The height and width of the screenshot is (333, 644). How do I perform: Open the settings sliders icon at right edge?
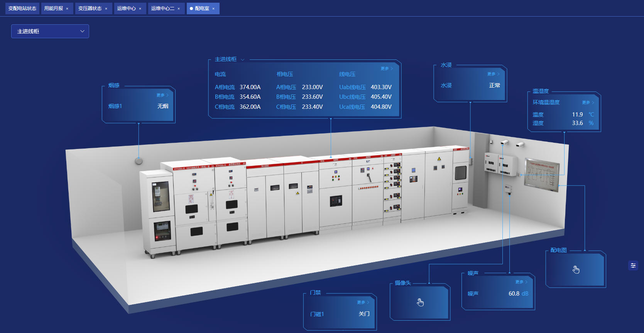633,265
